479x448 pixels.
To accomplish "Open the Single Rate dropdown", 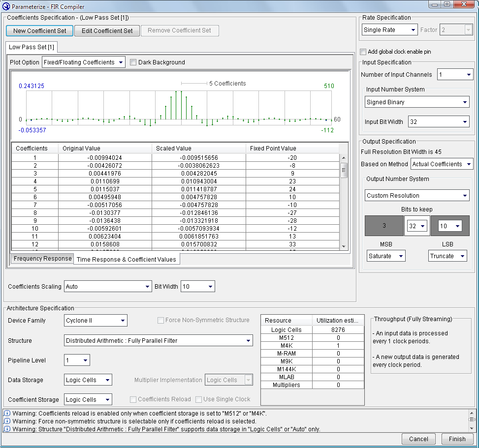I will point(389,30).
